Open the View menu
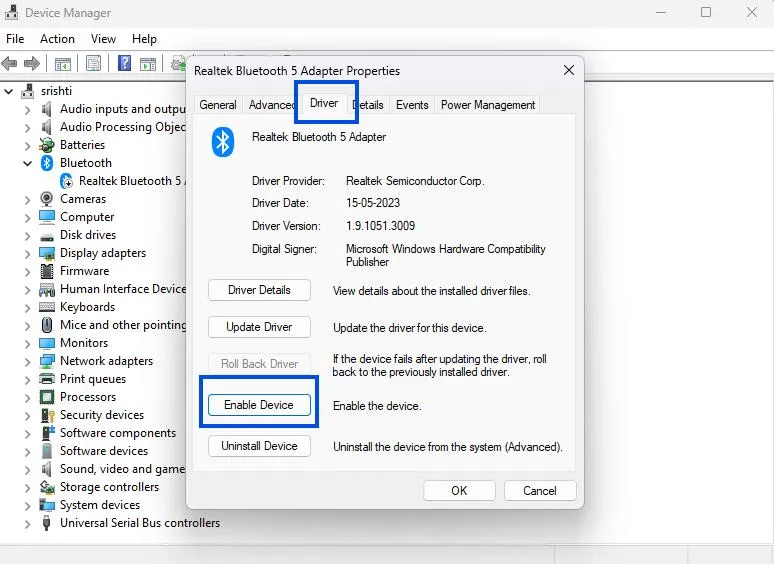The height and width of the screenshot is (564, 774). point(103,38)
